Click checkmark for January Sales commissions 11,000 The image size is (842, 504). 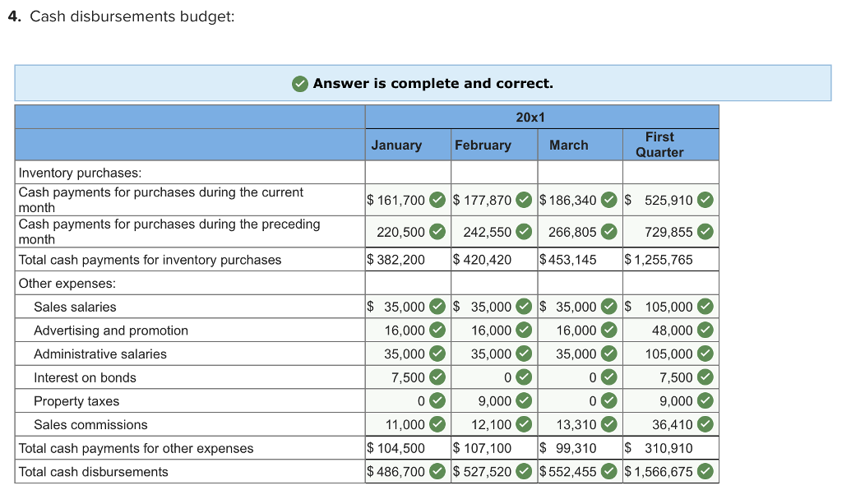[437, 424]
